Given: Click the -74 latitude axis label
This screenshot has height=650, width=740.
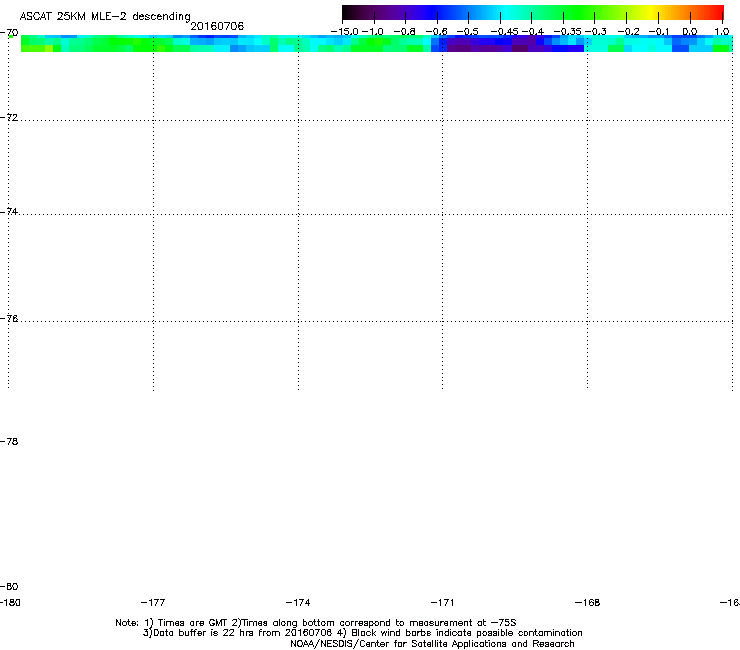Looking at the screenshot, I should [9, 211].
